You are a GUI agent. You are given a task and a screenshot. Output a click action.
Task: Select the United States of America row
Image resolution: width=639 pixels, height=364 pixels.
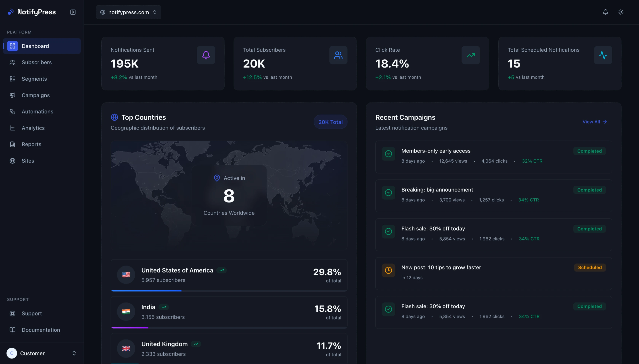coord(229,275)
